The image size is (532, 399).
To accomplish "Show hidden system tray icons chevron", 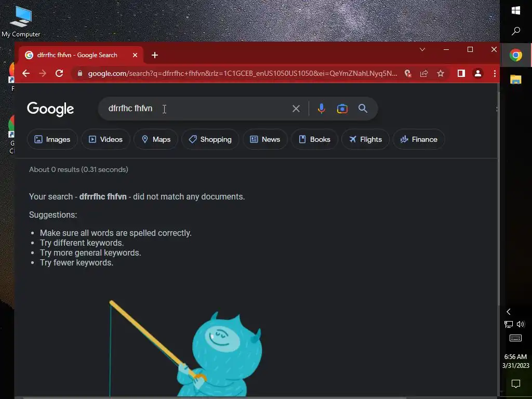I will click(508, 312).
